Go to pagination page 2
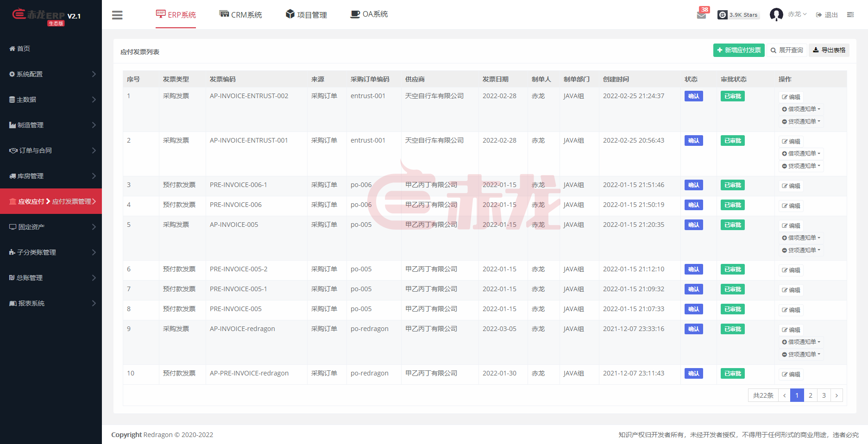 (811, 395)
